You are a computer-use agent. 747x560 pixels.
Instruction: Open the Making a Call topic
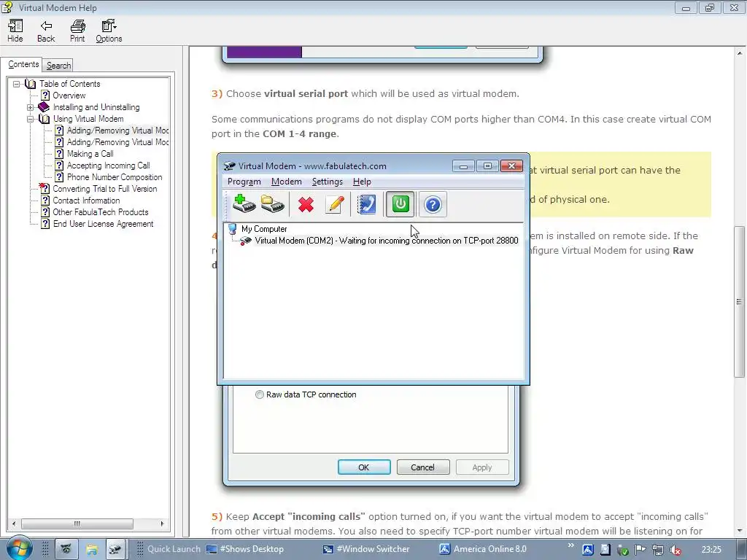point(90,154)
